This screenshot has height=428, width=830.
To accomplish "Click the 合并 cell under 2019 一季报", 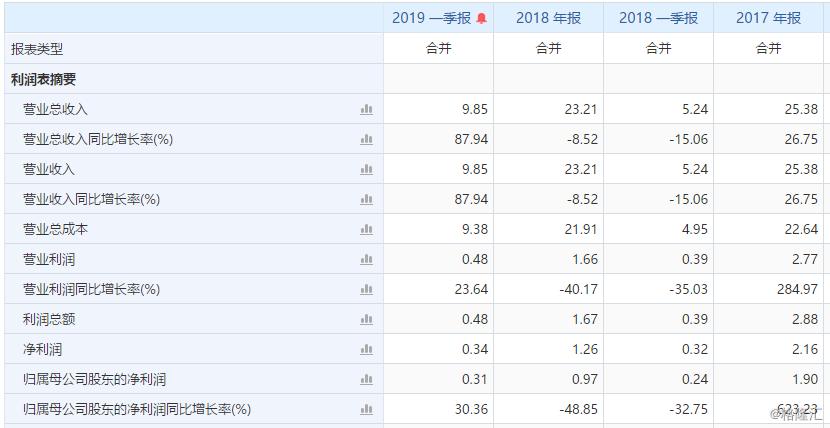I will pos(438,48).
